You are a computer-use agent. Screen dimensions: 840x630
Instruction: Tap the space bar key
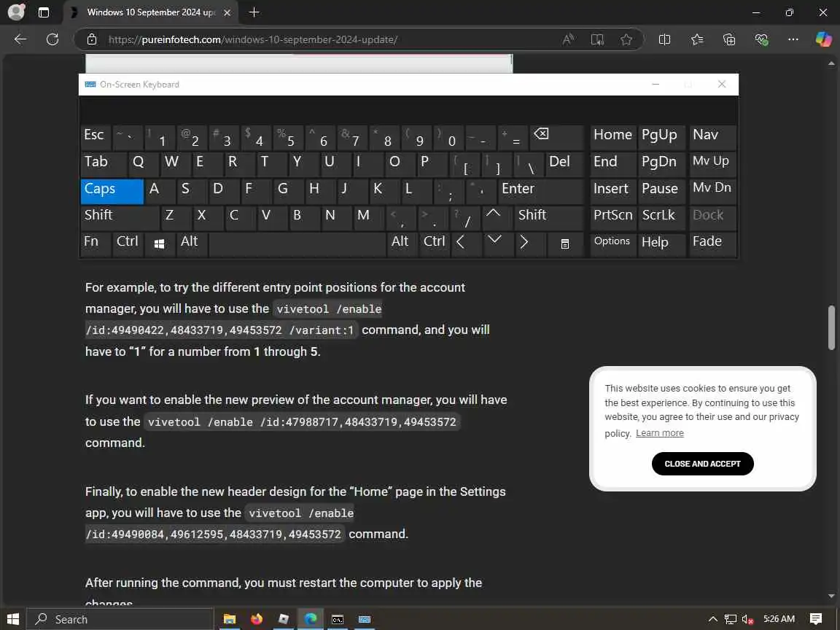[297, 244]
